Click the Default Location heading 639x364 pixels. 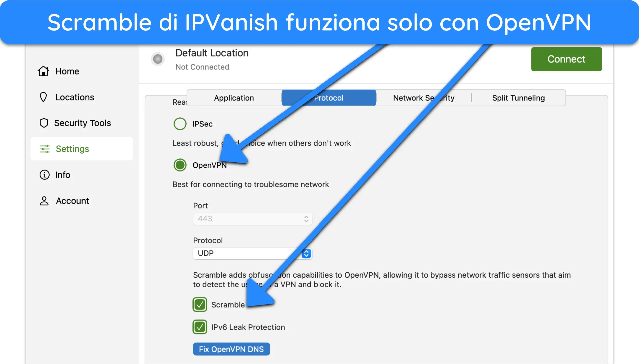click(212, 53)
